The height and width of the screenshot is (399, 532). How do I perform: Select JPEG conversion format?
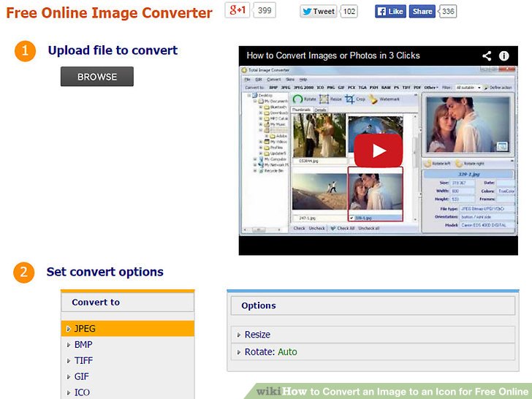[128, 328]
